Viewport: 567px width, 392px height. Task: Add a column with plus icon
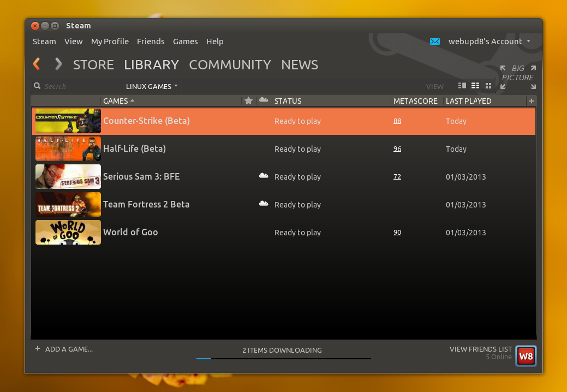point(531,101)
